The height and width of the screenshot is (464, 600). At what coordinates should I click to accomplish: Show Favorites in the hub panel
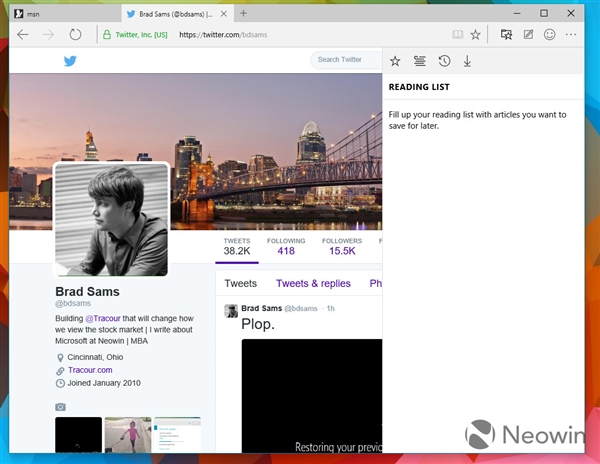[x=395, y=61]
